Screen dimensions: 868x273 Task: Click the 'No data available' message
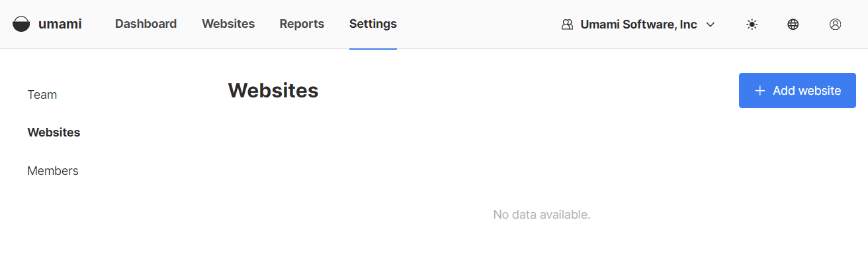pyautogui.click(x=542, y=215)
